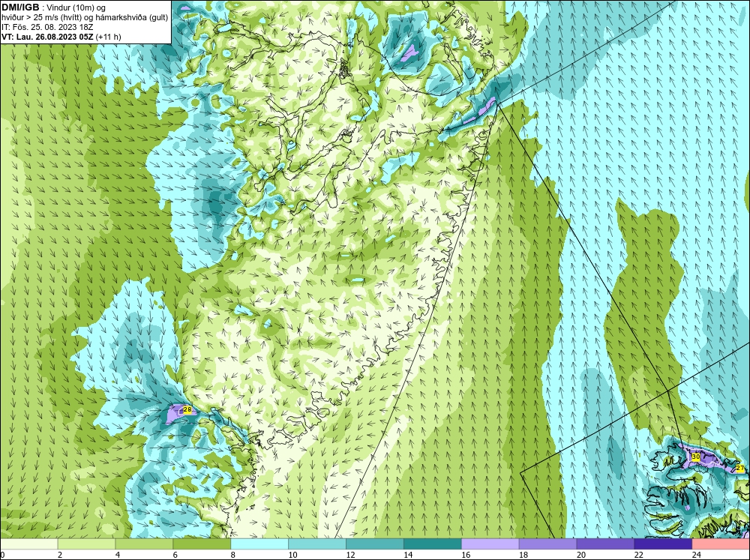Click the 6–8 m/s olive green legend swatch
Screen dimensions: 750x560
click(202, 544)
